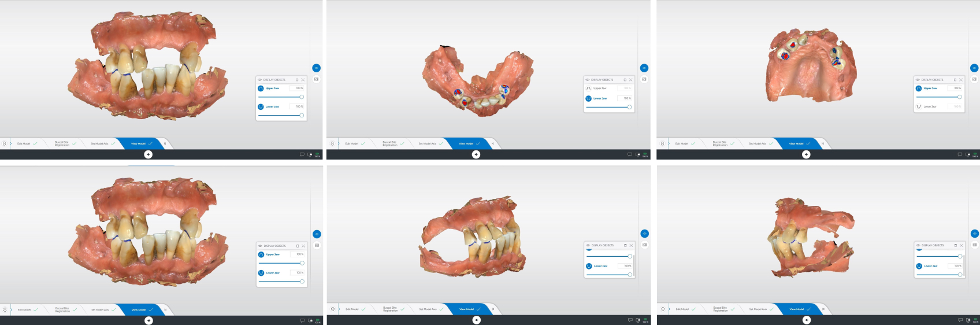The height and width of the screenshot is (325, 980).
Task: Close Display Objects panel in top-left screenshot
Action: coord(303,80)
